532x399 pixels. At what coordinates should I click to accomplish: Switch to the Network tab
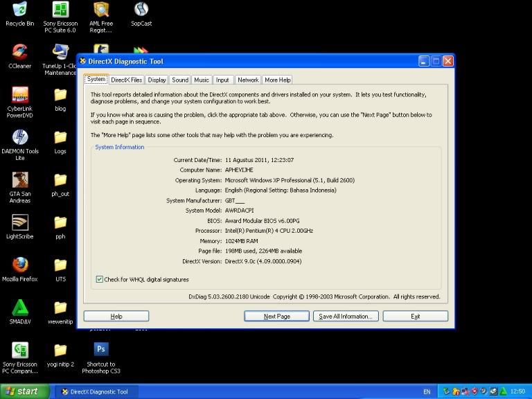tap(248, 80)
